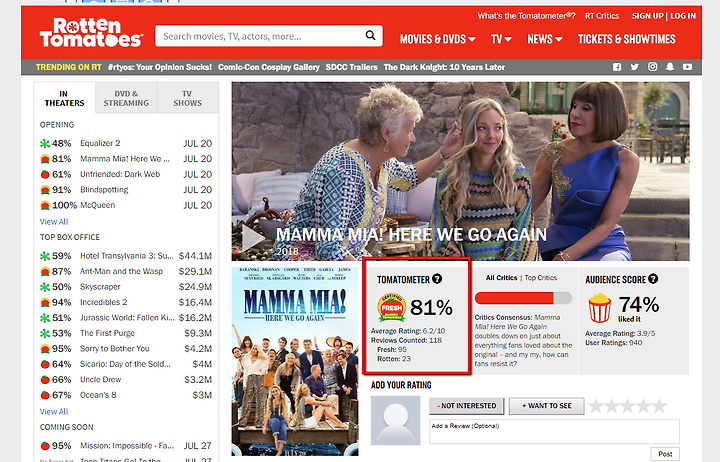Click the tomato icon beside Mission: Impossible
Image resolution: width=720 pixels, height=462 pixels.
[45, 446]
